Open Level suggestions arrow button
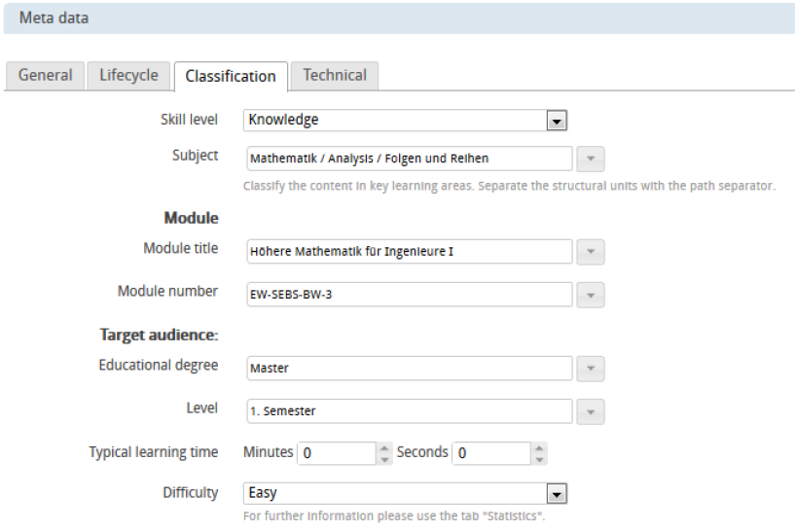Image resolution: width=795 pixels, height=532 pixels. click(x=591, y=411)
